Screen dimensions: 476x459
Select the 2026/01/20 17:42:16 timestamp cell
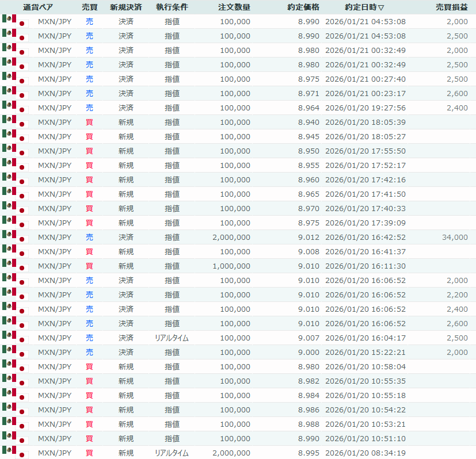point(365,179)
